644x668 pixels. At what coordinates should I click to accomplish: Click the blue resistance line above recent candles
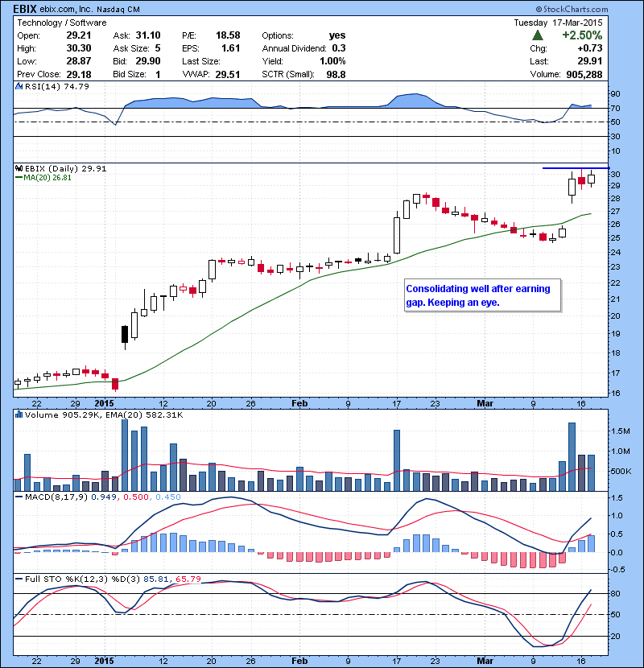coord(576,168)
